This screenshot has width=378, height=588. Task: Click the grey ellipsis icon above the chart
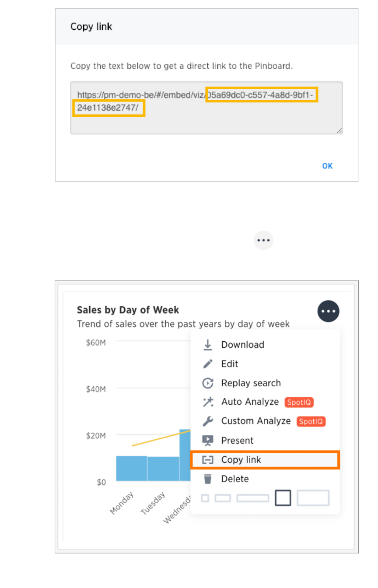(x=263, y=241)
